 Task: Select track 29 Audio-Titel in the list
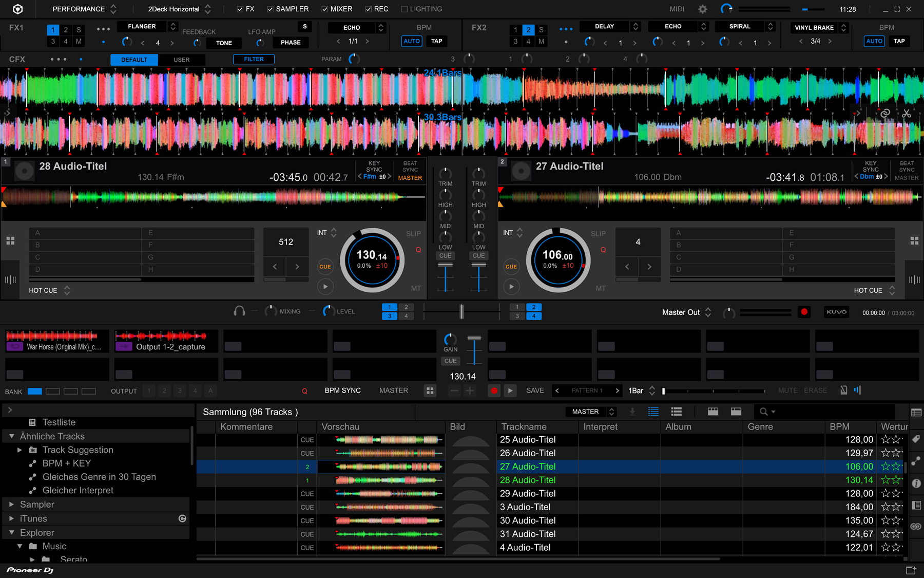[528, 493]
